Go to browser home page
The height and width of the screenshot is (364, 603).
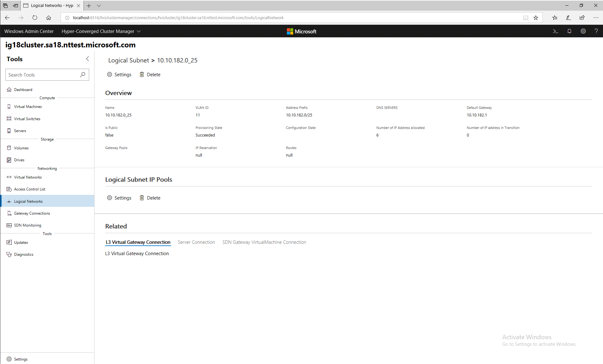click(49, 18)
